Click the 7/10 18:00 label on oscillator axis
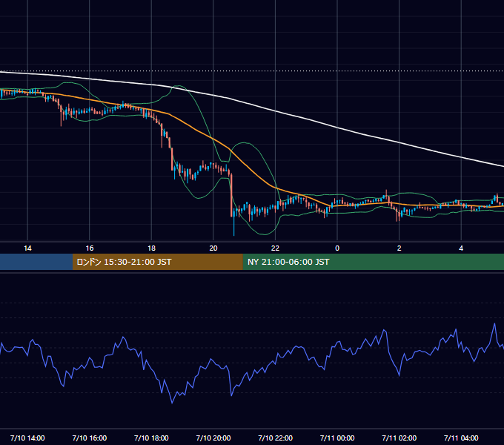The width and height of the screenshot is (504, 445). tap(151, 438)
